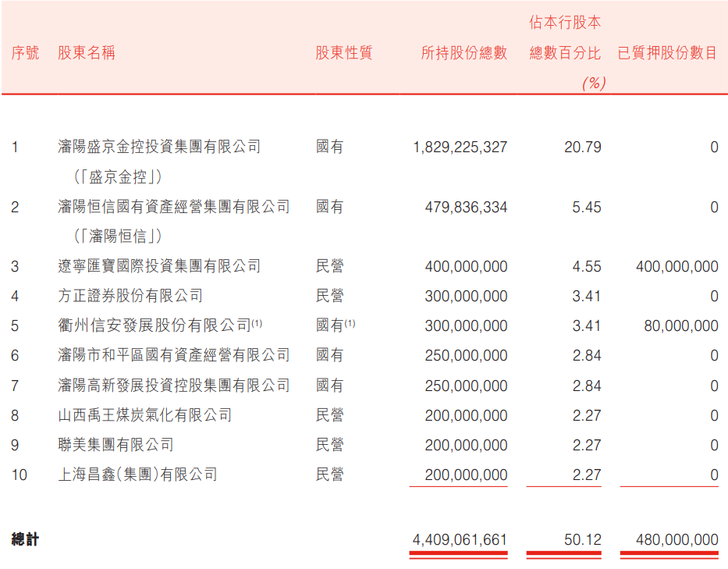Click the abbreviation (「瀋陽恒信」)
This screenshot has width=728, height=569.
[118, 236]
